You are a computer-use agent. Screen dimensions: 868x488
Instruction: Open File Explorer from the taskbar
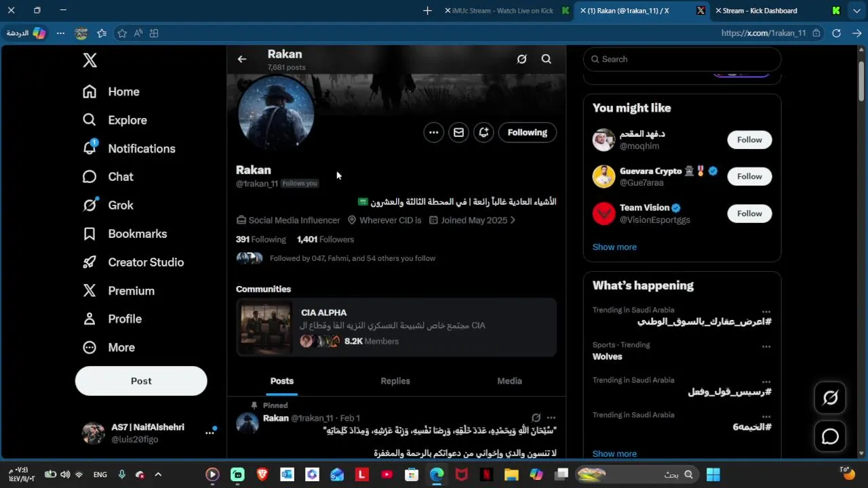[x=511, y=474]
